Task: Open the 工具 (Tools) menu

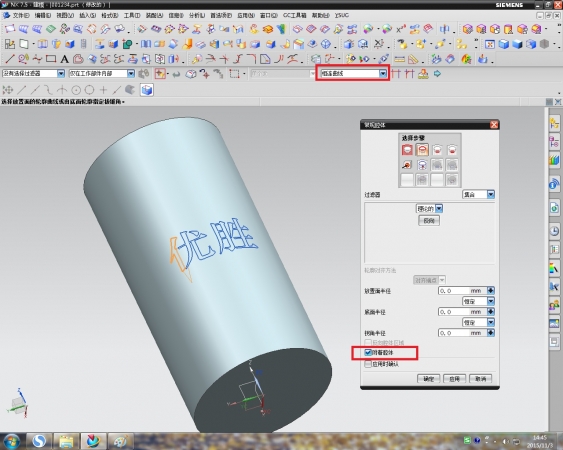Action: point(132,15)
